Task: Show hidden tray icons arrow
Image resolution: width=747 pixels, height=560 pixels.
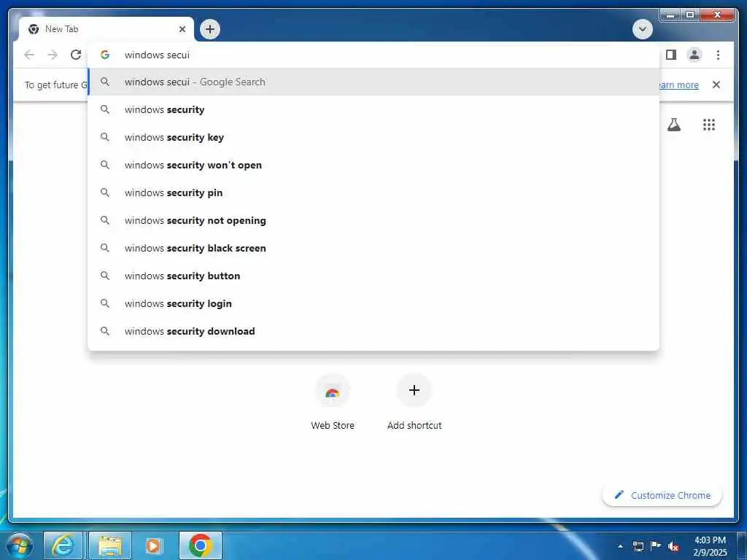Action: pyautogui.click(x=620, y=546)
